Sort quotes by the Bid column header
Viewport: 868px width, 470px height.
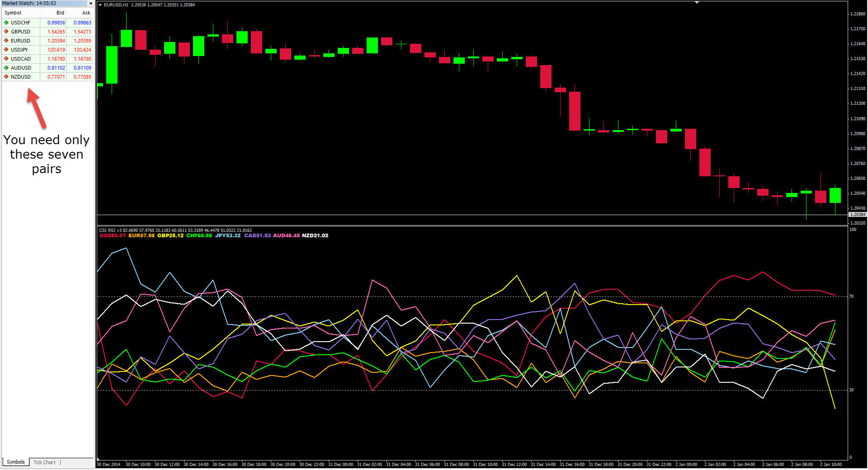click(x=60, y=13)
